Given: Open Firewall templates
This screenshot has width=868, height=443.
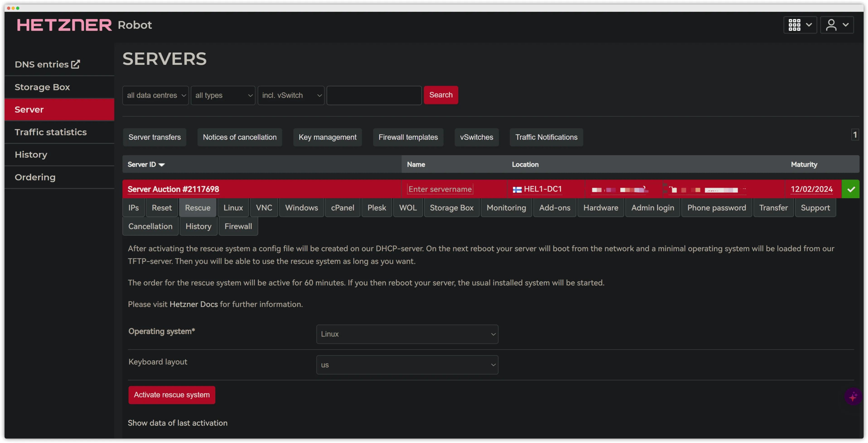Looking at the screenshot, I should pos(408,137).
